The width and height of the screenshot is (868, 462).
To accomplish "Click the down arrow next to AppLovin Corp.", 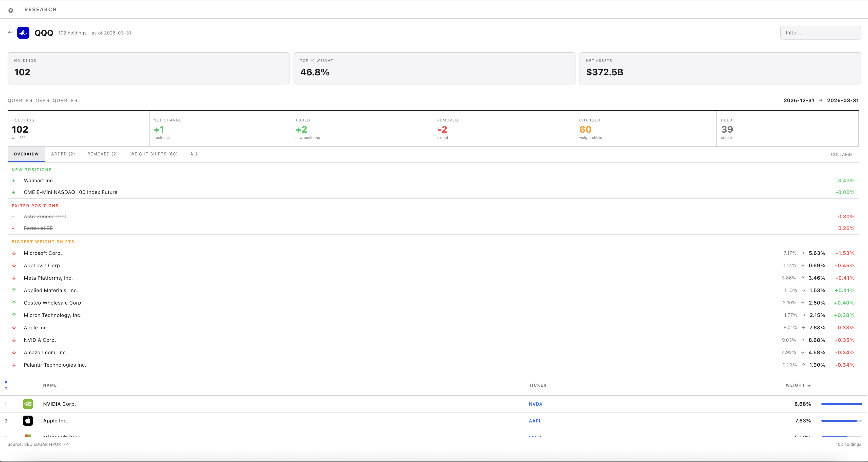I will point(14,265).
